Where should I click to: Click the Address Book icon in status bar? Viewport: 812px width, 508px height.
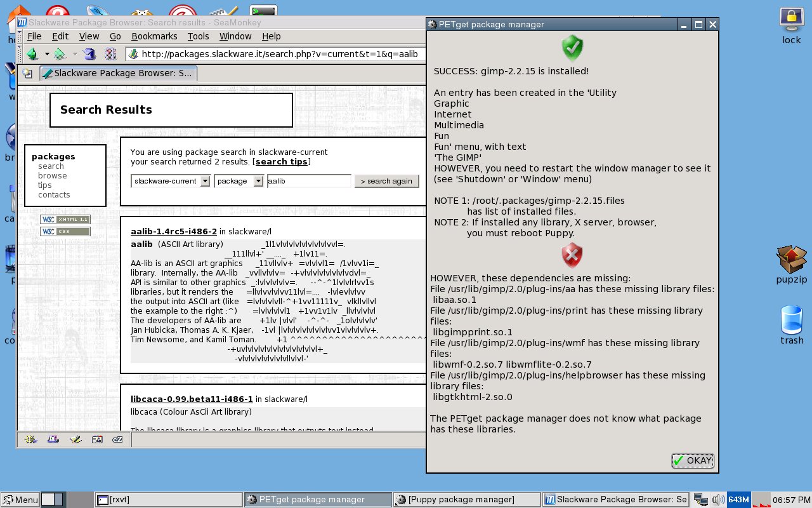point(96,439)
